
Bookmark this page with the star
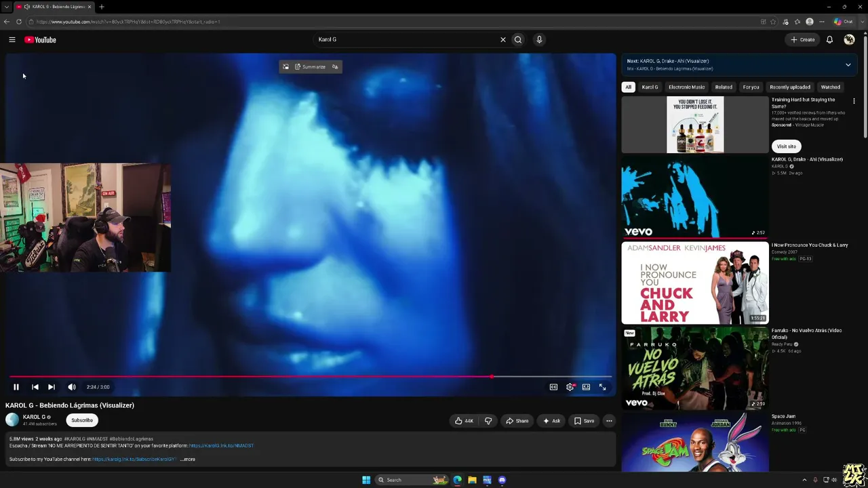coord(773,22)
